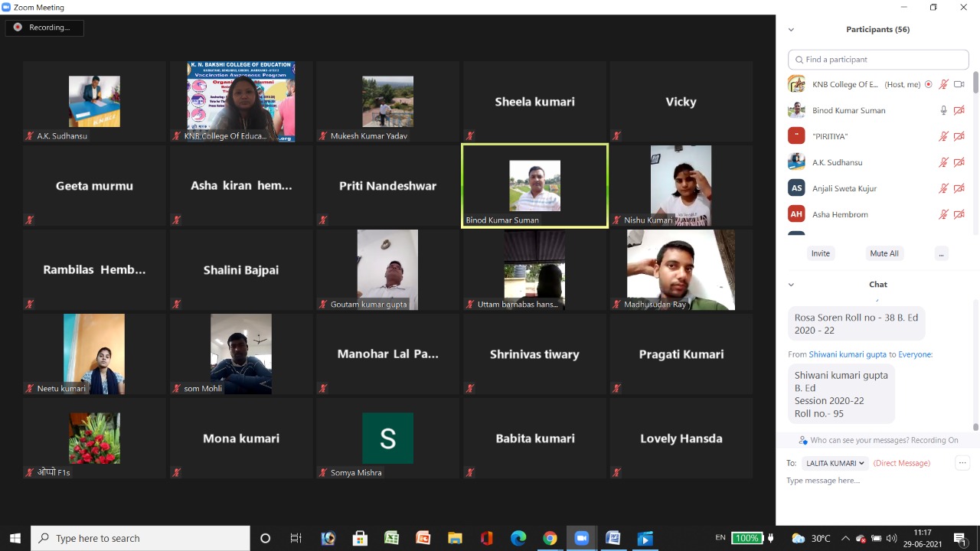Collapse the Participants panel chevron
The width and height of the screenshot is (980, 551).
tap(791, 30)
